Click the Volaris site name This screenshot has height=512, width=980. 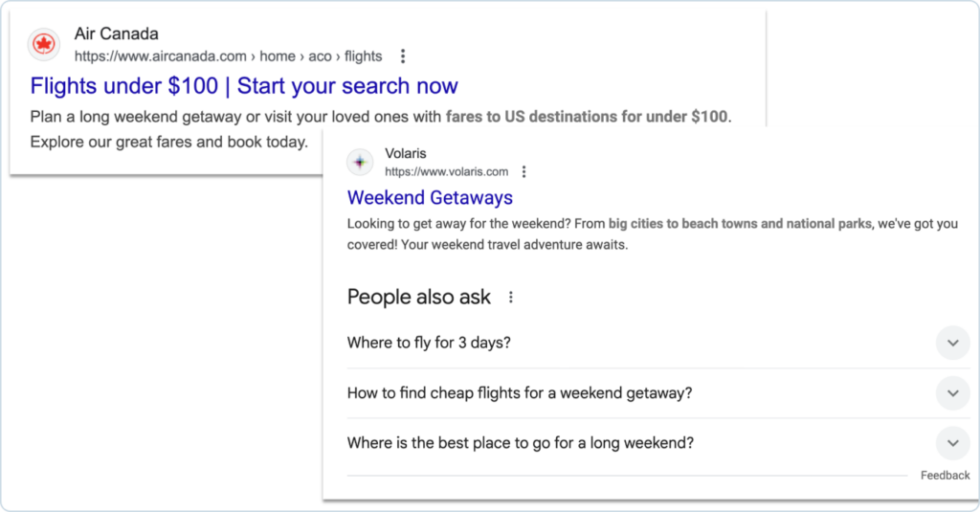(405, 153)
